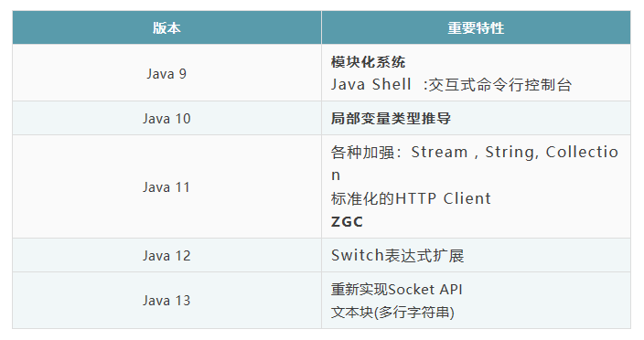Click the 版本 column header
Image resolution: width=644 pixels, height=340 pixels.
click(166, 27)
